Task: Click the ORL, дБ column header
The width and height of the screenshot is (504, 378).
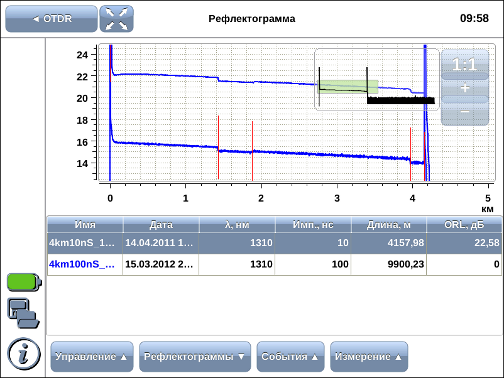Action: [464, 225]
